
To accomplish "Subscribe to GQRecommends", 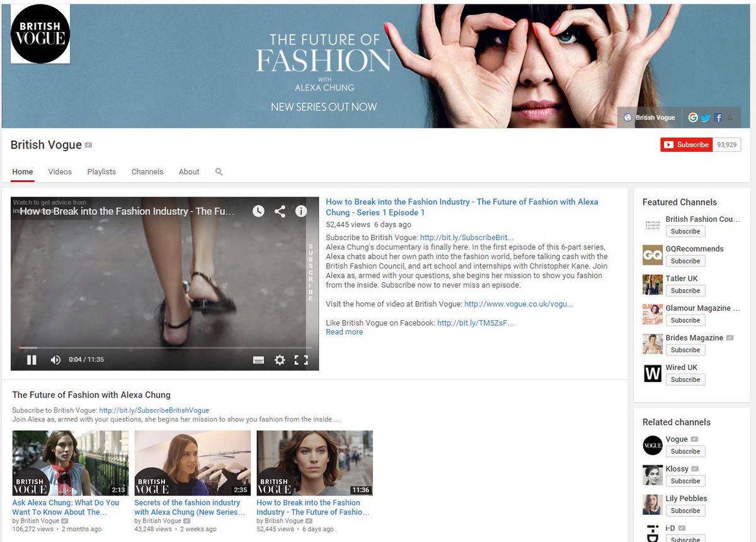I will (685, 261).
